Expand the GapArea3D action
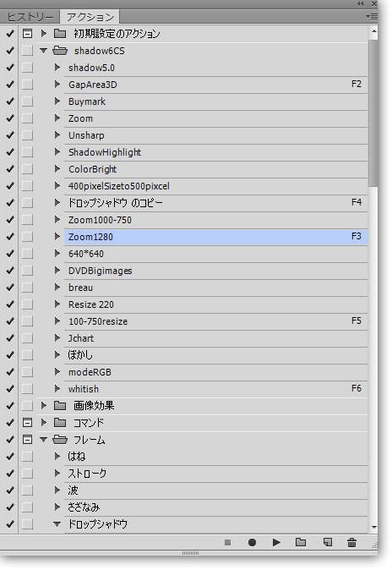The width and height of the screenshot is (392, 570). coord(57,85)
